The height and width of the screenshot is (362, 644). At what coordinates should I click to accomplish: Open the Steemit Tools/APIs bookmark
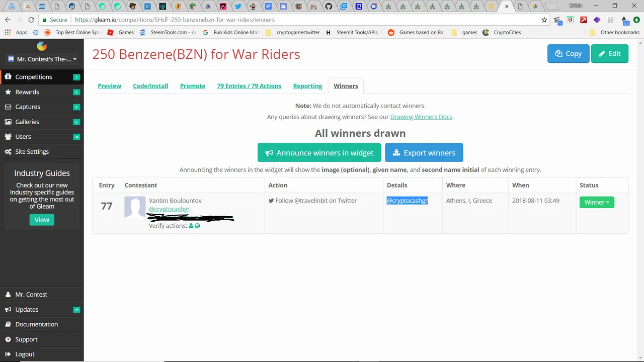pyautogui.click(x=354, y=32)
